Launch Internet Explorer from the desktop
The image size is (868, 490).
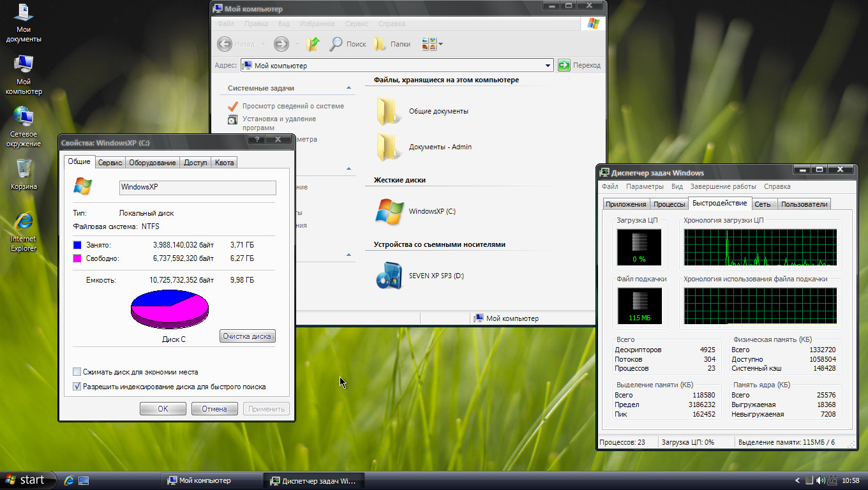click(23, 220)
